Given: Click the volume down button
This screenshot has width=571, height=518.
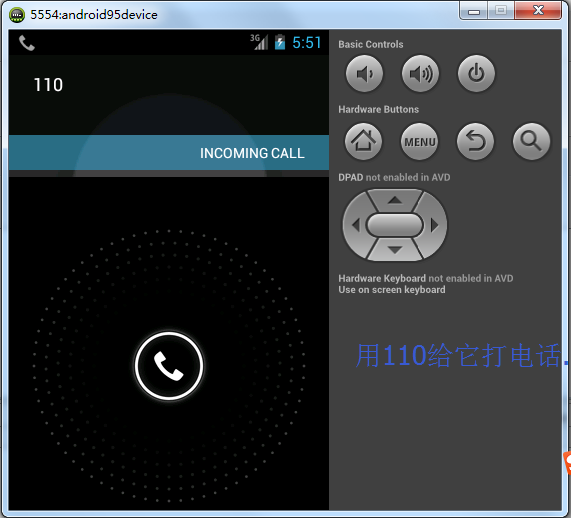Looking at the screenshot, I should pos(364,74).
